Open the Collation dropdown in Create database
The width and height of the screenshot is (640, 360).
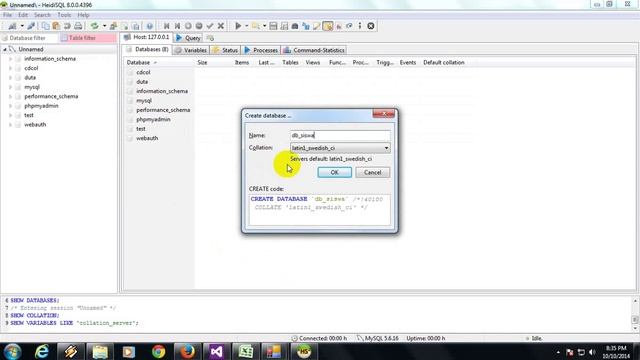click(x=386, y=148)
